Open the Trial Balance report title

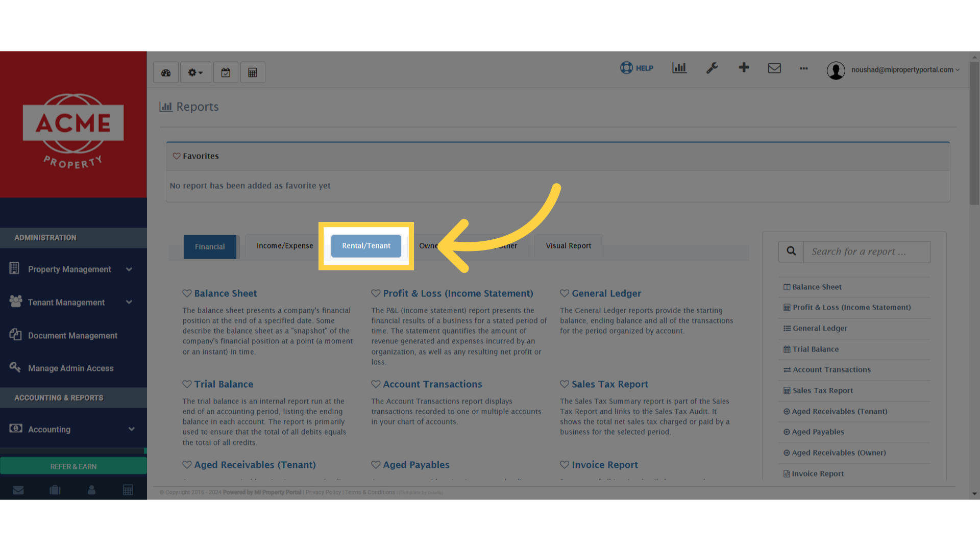pyautogui.click(x=224, y=384)
